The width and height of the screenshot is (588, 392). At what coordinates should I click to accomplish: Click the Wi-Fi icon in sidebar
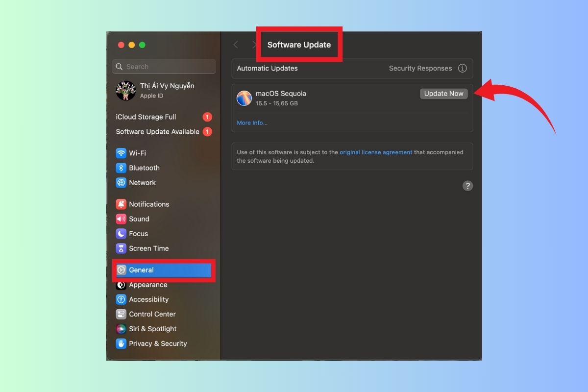tap(121, 153)
